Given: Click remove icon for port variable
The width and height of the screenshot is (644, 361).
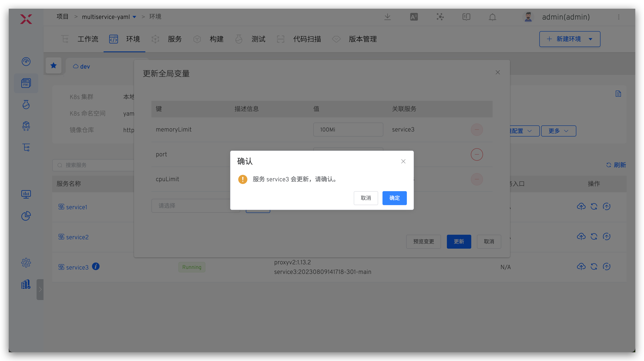Looking at the screenshot, I should [x=476, y=154].
